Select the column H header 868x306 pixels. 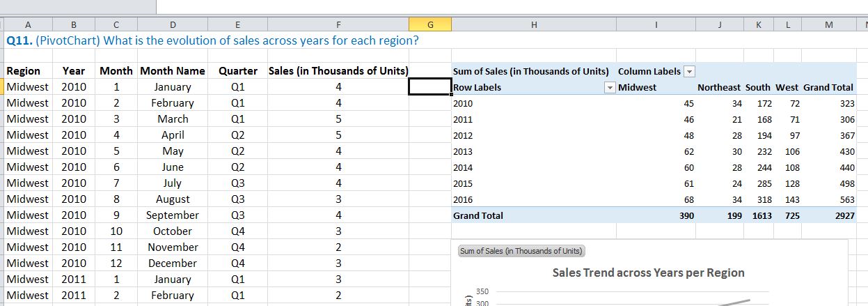pyautogui.click(x=533, y=24)
